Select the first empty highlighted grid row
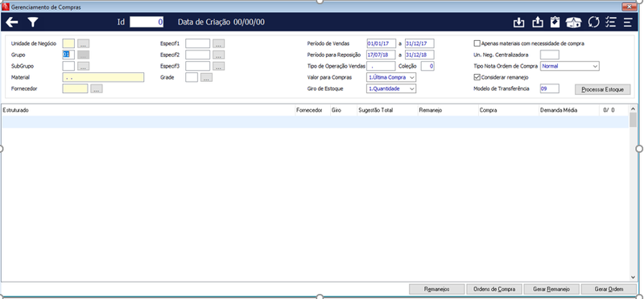The height and width of the screenshot is (299, 644). click(x=315, y=122)
